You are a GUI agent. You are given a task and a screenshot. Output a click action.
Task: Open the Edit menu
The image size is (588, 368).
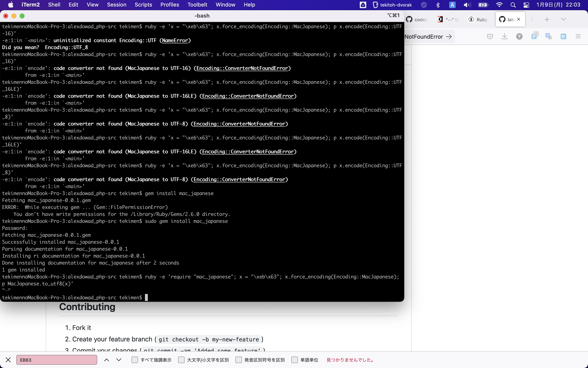tap(73, 5)
